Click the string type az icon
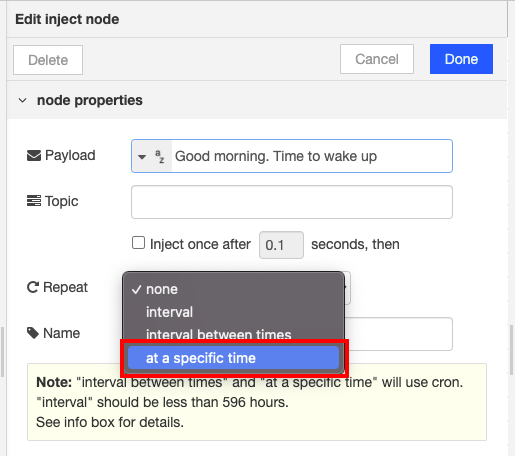Viewport: 515px width, 456px height. pos(160,156)
